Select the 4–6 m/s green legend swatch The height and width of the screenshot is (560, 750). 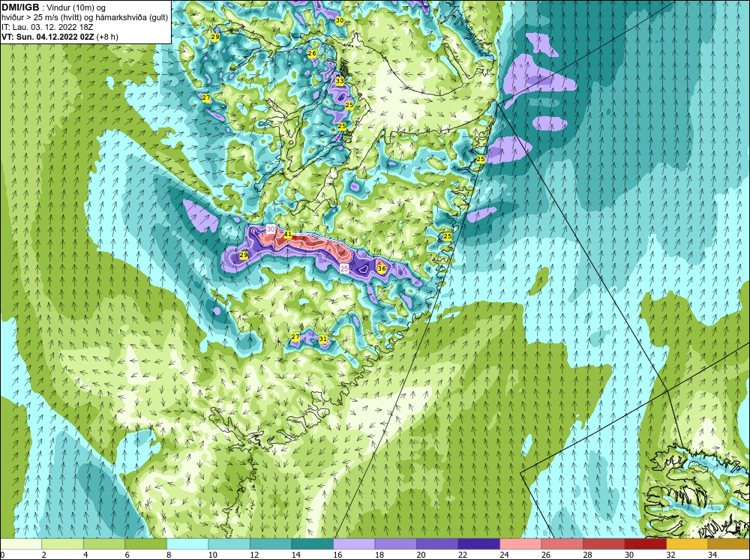tap(104, 544)
